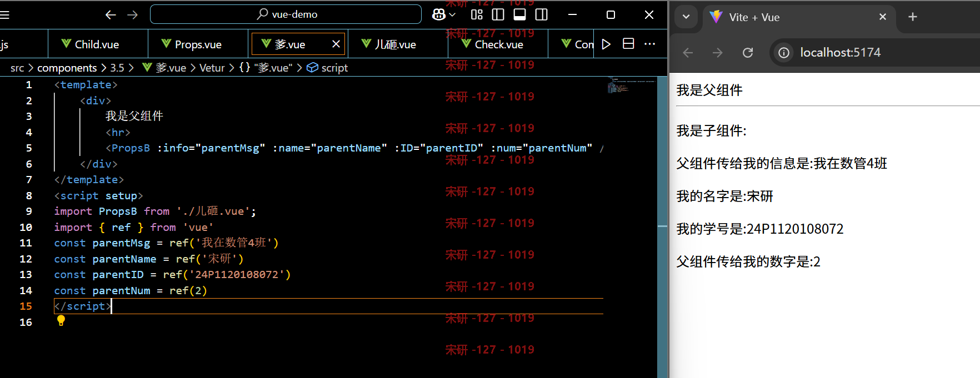Open the editor More Actions ellipsis
This screenshot has height=378, width=980.
pos(650,44)
